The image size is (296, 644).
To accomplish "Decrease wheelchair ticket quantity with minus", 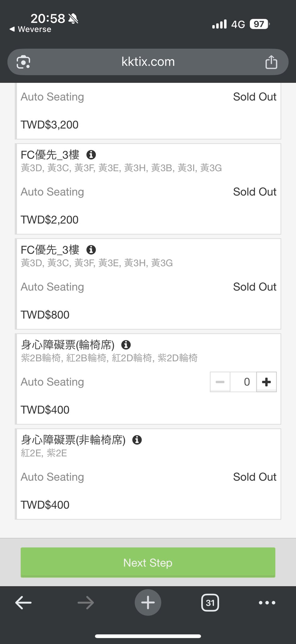I will tap(220, 382).
